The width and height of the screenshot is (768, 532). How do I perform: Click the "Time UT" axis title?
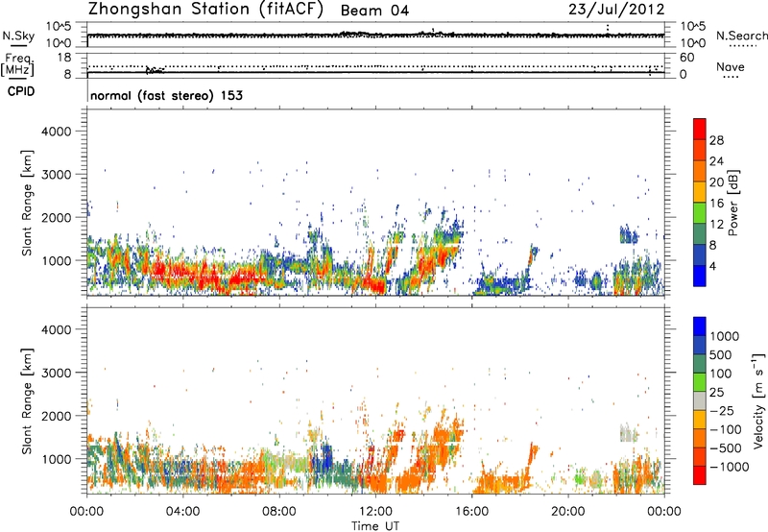click(x=375, y=526)
